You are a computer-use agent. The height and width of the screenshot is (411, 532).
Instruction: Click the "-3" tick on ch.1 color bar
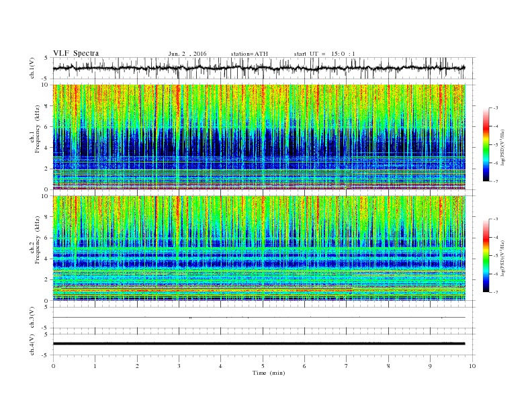(x=495, y=108)
